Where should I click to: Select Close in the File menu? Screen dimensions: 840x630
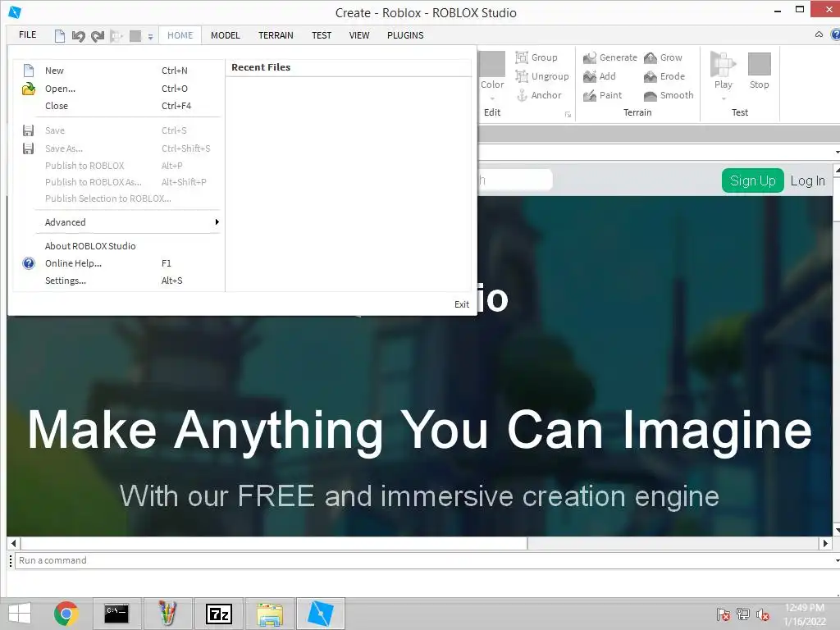[x=116, y=106]
